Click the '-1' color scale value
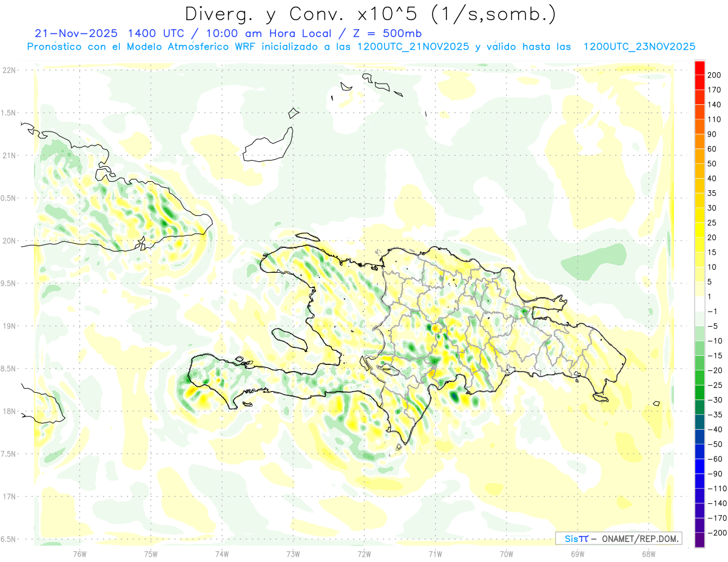This screenshot has height=562, width=728. click(713, 311)
